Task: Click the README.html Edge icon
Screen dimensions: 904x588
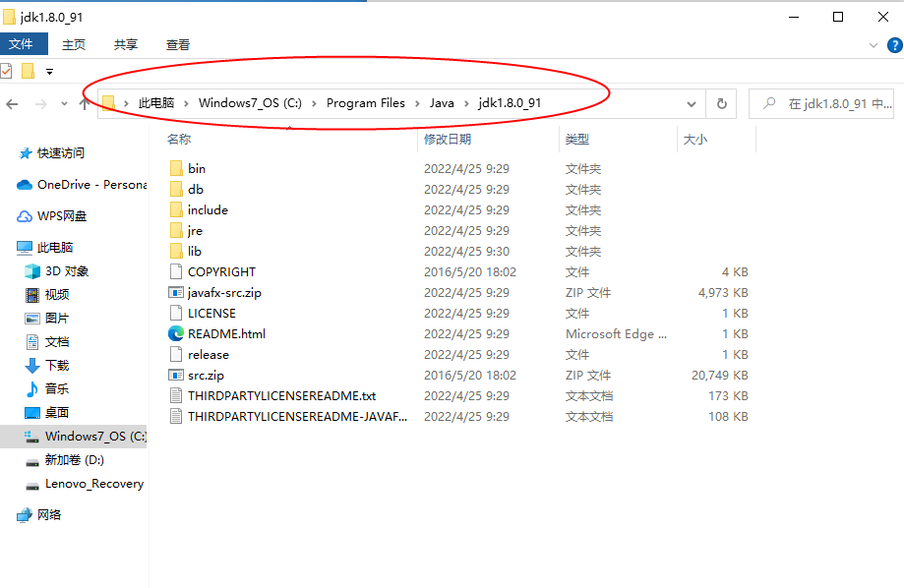Action: click(x=176, y=333)
